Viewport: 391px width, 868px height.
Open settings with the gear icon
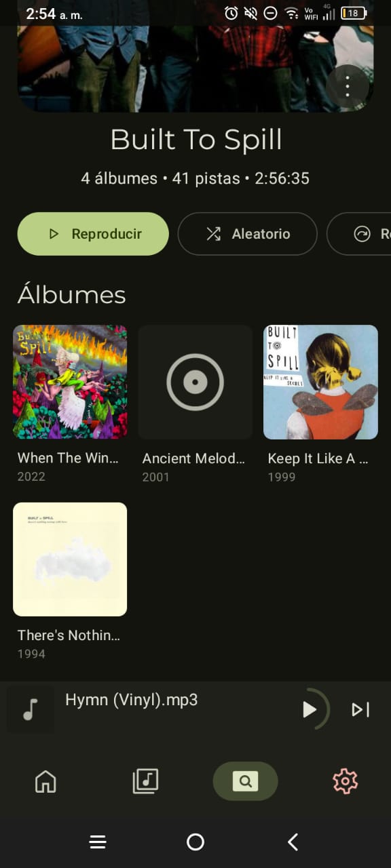[345, 781]
